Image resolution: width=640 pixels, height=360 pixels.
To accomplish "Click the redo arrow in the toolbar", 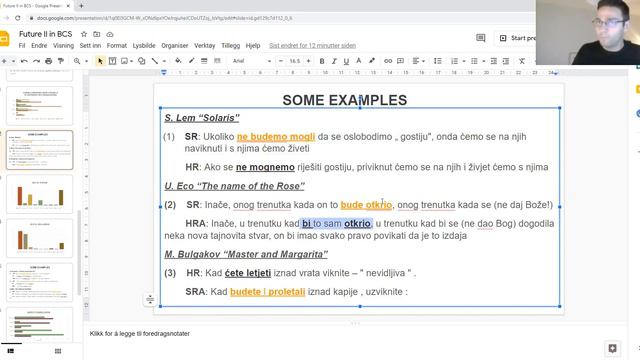I will coord(36,61).
